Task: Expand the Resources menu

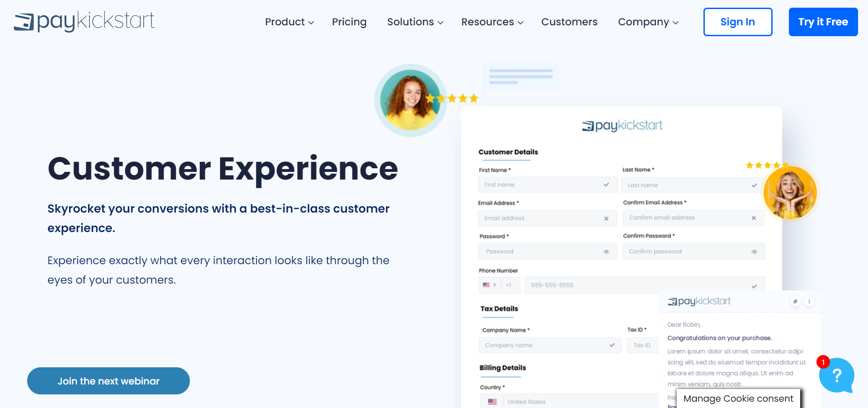Action: click(x=492, y=22)
